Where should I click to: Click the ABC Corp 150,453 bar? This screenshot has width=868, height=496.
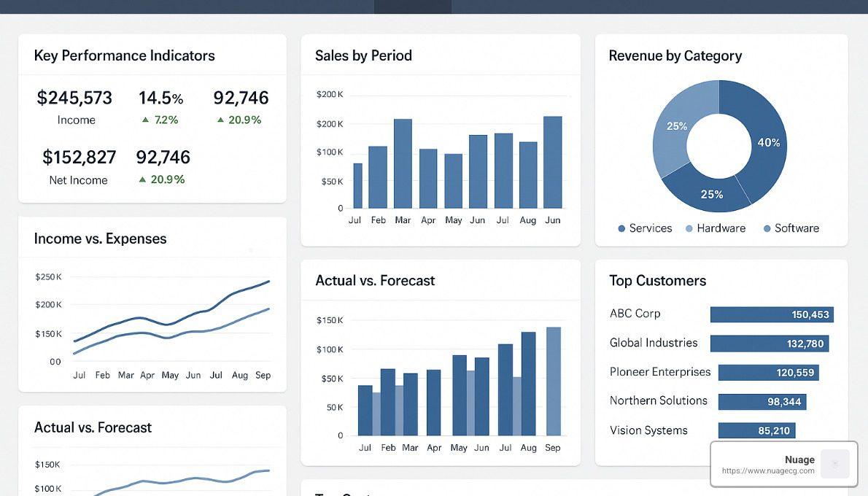tap(772, 314)
